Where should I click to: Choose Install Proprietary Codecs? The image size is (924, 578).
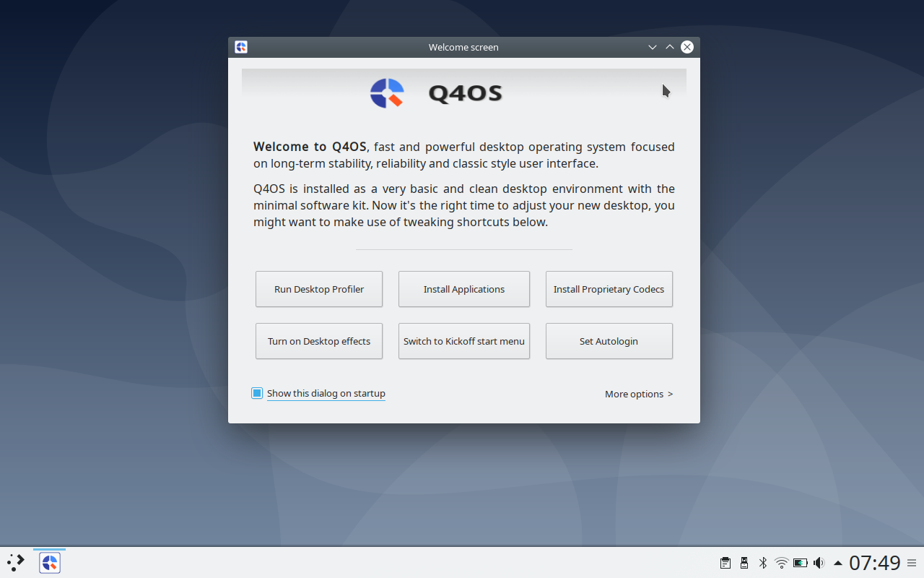coord(609,289)
